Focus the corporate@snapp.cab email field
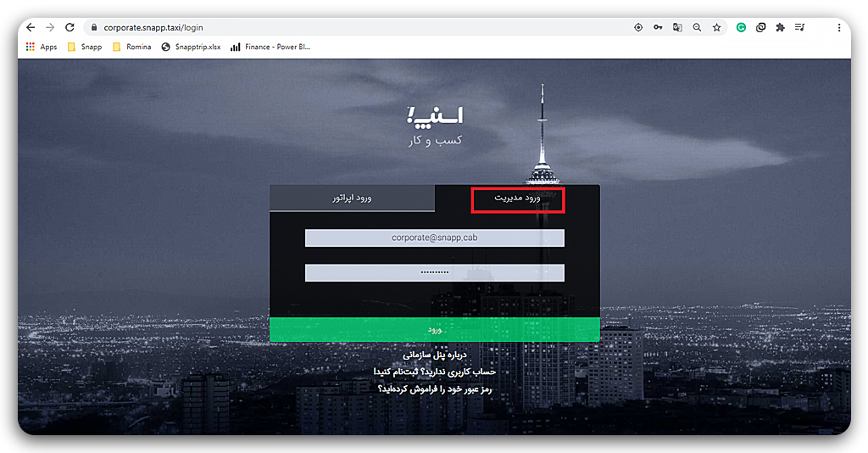This screenshot has height=453, width=868. (435, 238)
